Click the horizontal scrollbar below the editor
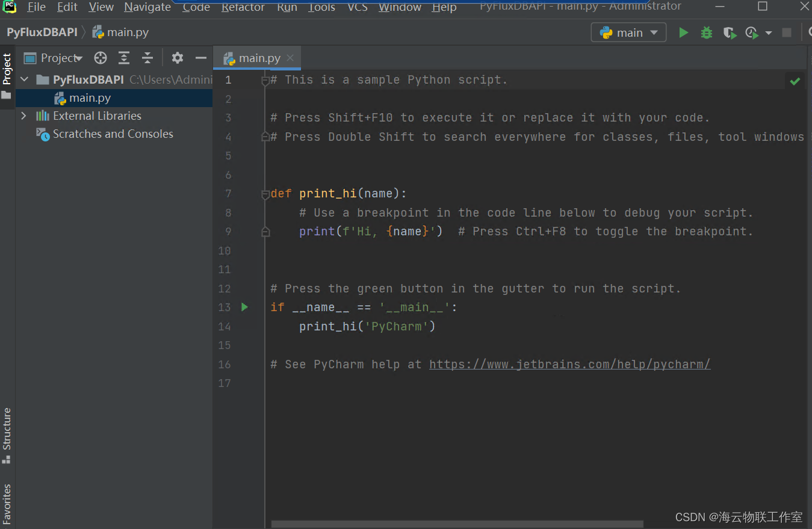The image size is (812, 529). pos(457,523)
